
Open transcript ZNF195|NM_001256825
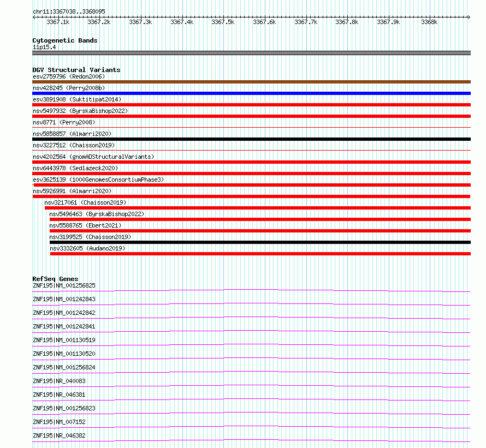pos(64,285)
